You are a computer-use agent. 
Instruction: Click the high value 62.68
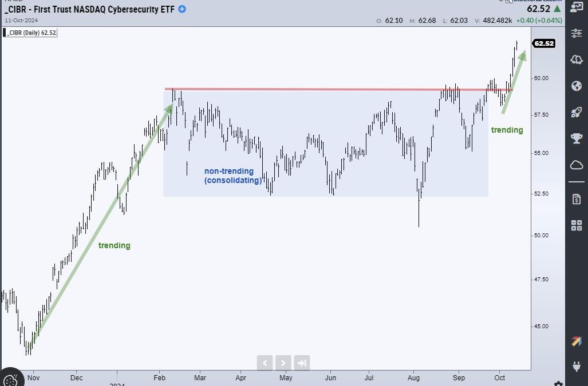(x=427, y=20)
